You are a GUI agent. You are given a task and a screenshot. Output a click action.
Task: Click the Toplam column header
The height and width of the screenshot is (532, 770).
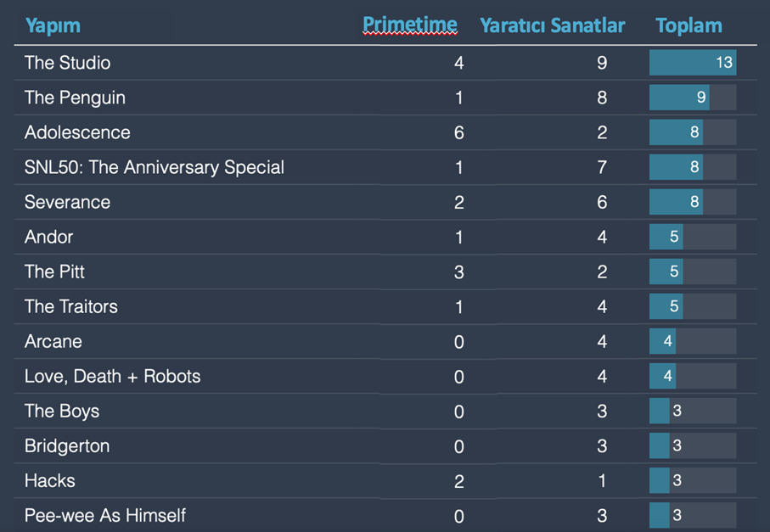click(689, 25)
